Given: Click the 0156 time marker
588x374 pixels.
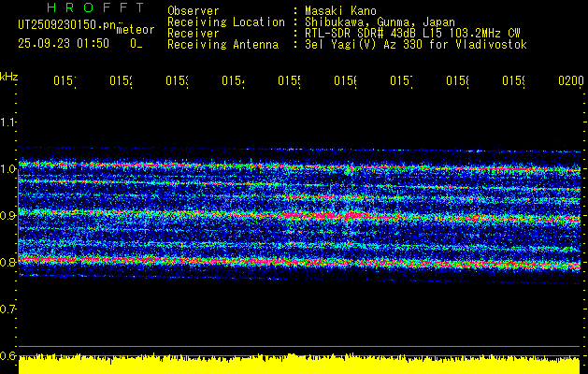Looking at the screenshot, I should click(x=345, y=80).
